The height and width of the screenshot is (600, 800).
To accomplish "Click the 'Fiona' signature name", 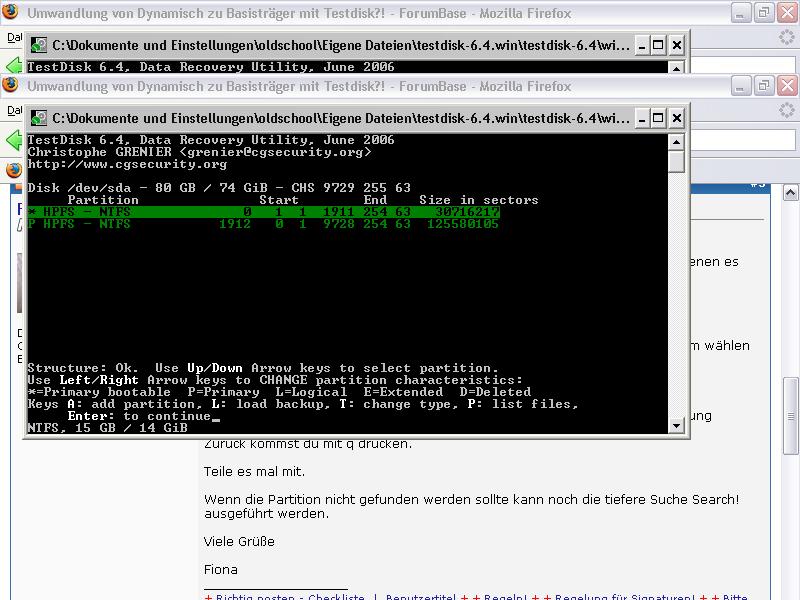I will click(220, 569).
